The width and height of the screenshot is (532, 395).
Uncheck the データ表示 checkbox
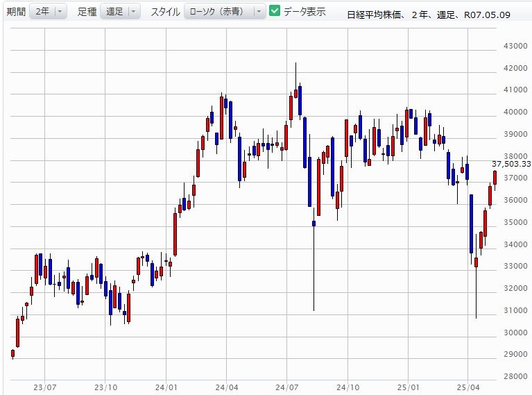click(x=274, y=11)
